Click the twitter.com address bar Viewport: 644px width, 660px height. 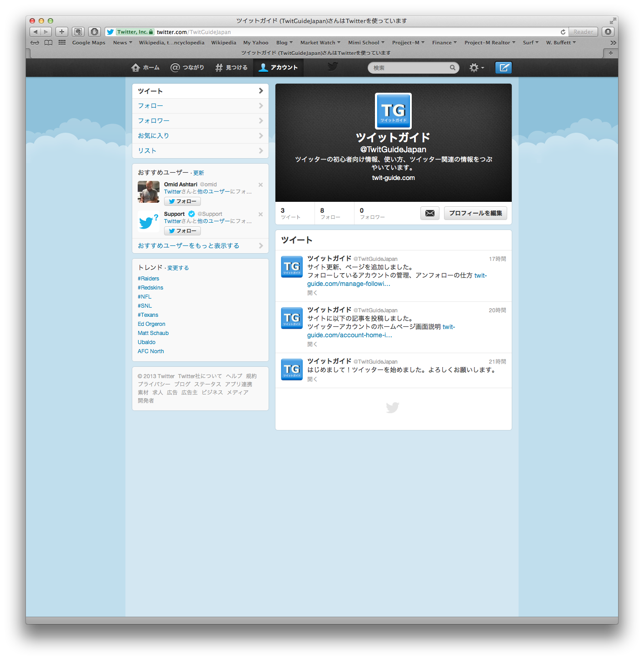click(336, 32)
